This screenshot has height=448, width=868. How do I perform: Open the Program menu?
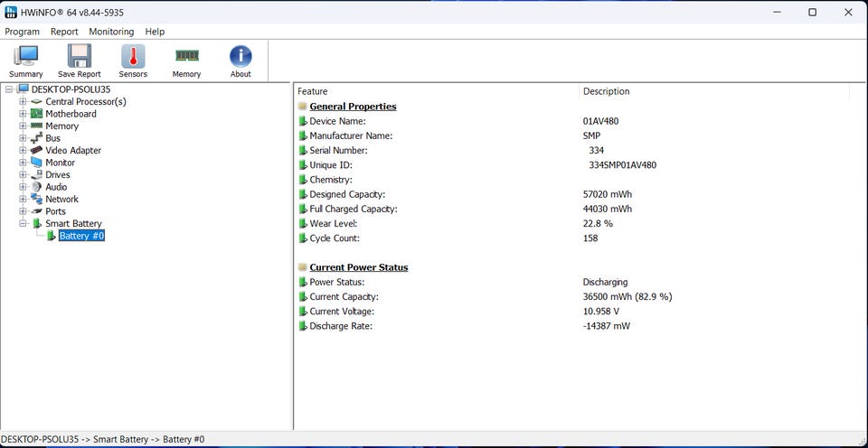click(x=23, y=32)
